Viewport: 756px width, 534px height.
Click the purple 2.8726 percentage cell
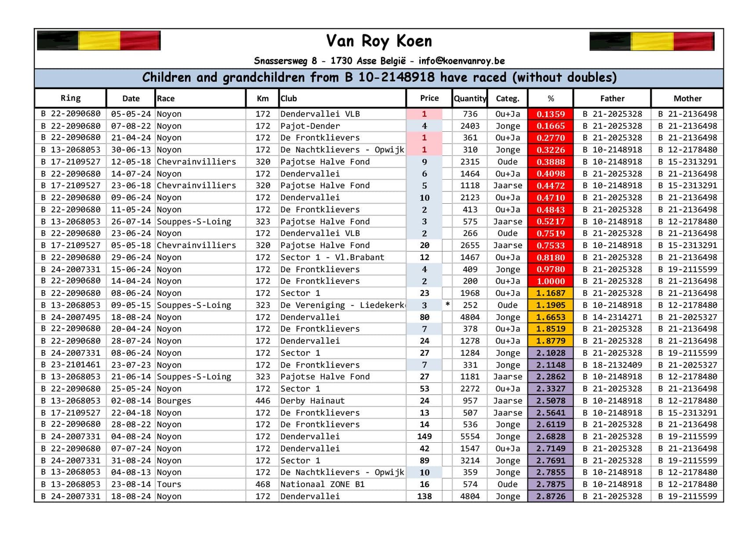coord(550,497)
